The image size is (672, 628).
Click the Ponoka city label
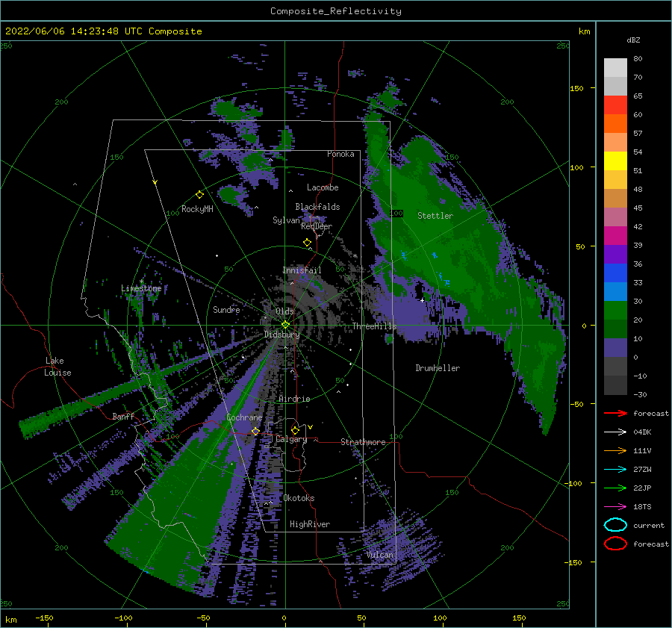[x=340, y=154]
